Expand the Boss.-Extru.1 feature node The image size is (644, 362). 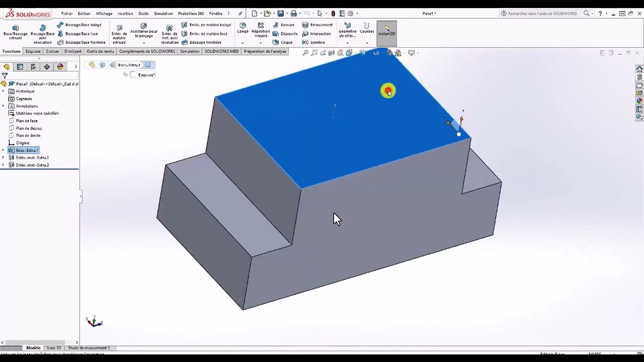click(x=4, y=150)
